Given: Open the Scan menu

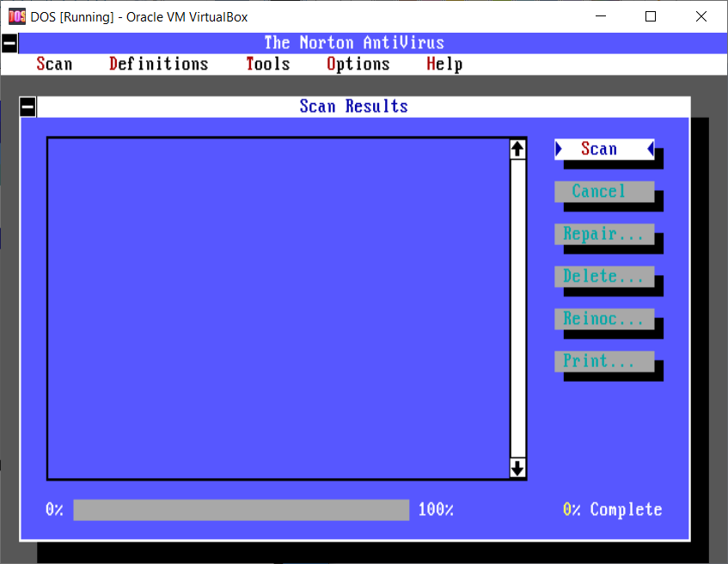Looking at the screenshot, I should click(x=54, y=64).
